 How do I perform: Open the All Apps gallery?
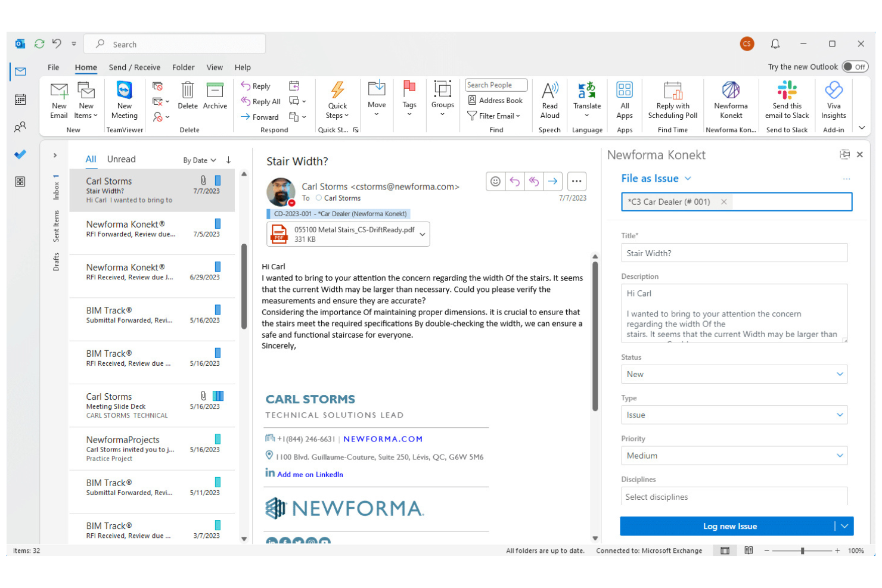pos(625,100)
